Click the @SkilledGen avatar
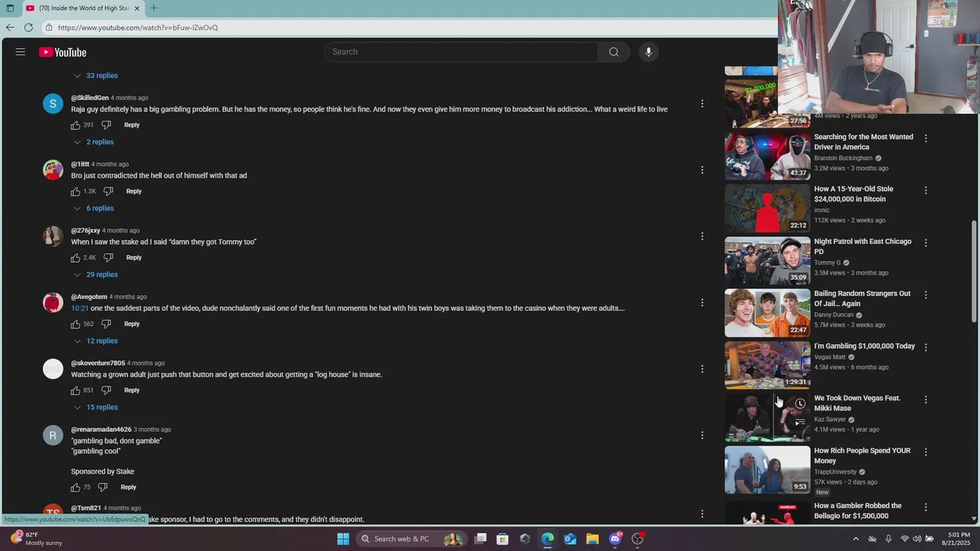The image size is (980, 551). [53, 103]
